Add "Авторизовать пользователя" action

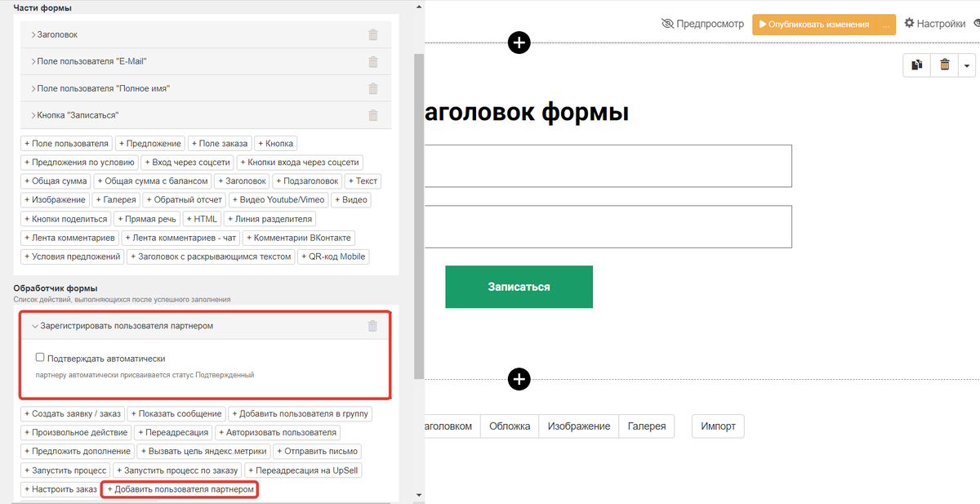tap(278, 432)
